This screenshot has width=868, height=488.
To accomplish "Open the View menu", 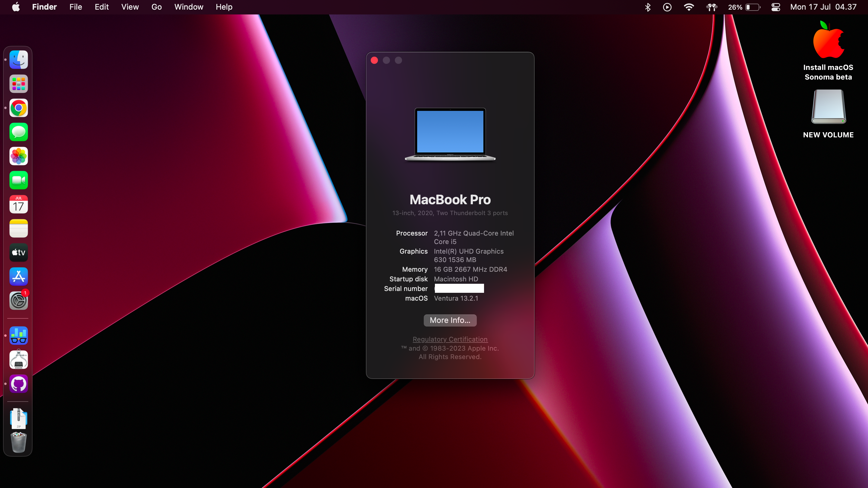I will pyautogui.click(x=130, y=7).
